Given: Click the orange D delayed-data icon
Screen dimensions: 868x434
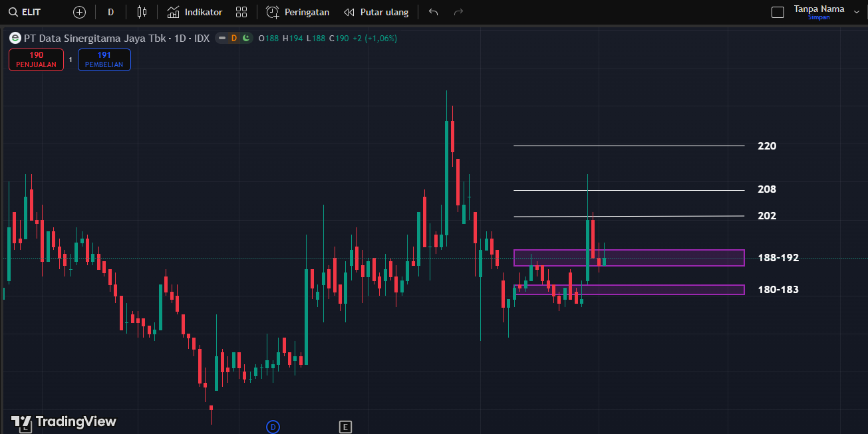Looking at the screenshot, I should 234,38.
